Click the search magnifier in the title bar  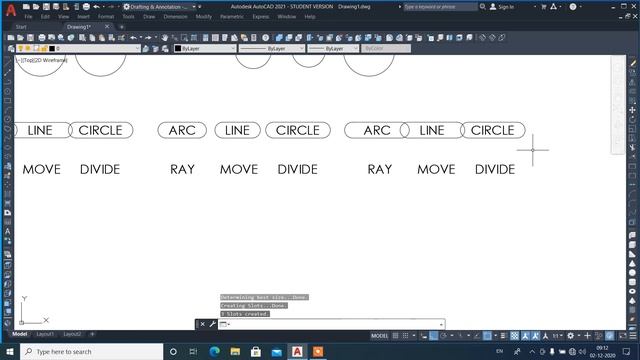tap(482, 7)
